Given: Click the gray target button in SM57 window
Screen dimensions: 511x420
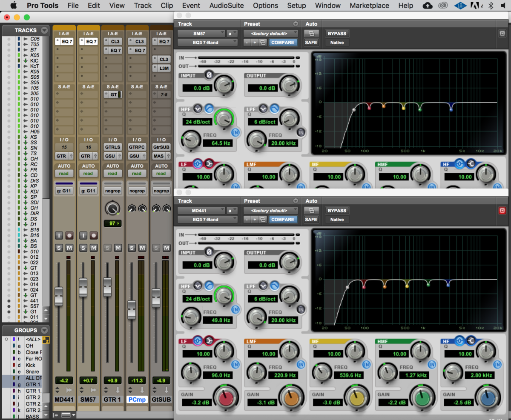Looking at the screenshot, I should pos(502,34).
